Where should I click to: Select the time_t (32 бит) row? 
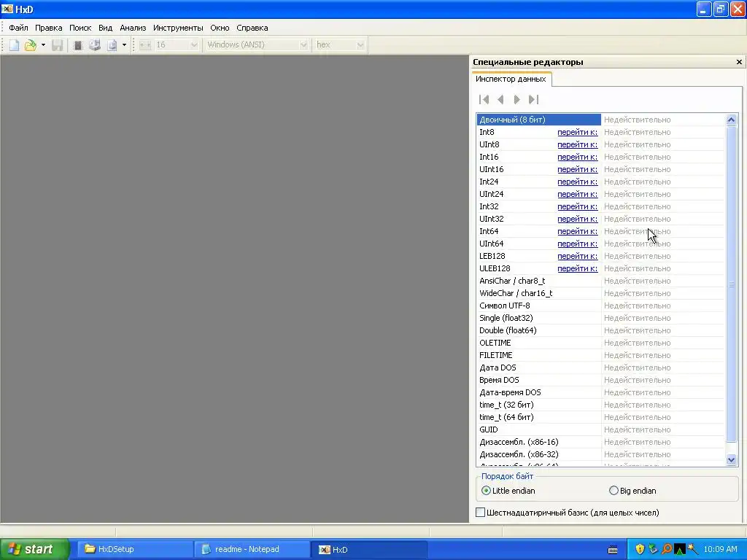coord(600,405)
